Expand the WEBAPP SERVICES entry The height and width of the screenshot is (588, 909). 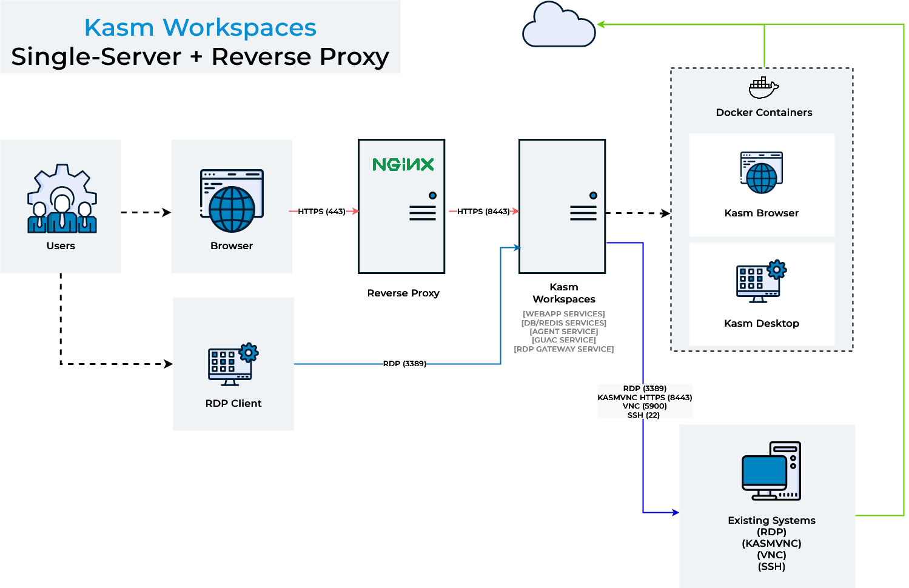click(563, 313)
